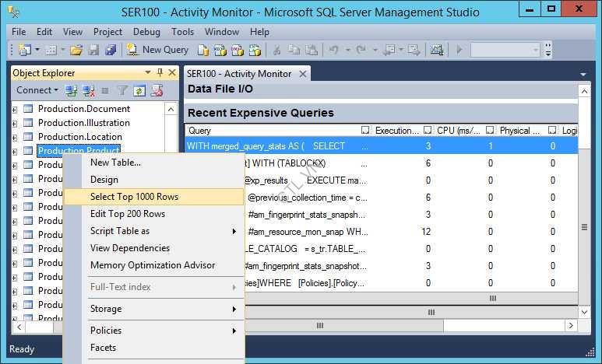Click the New Project toolbar icon
Viewport: 602px width, 364px height.
[x=25, y=50]
